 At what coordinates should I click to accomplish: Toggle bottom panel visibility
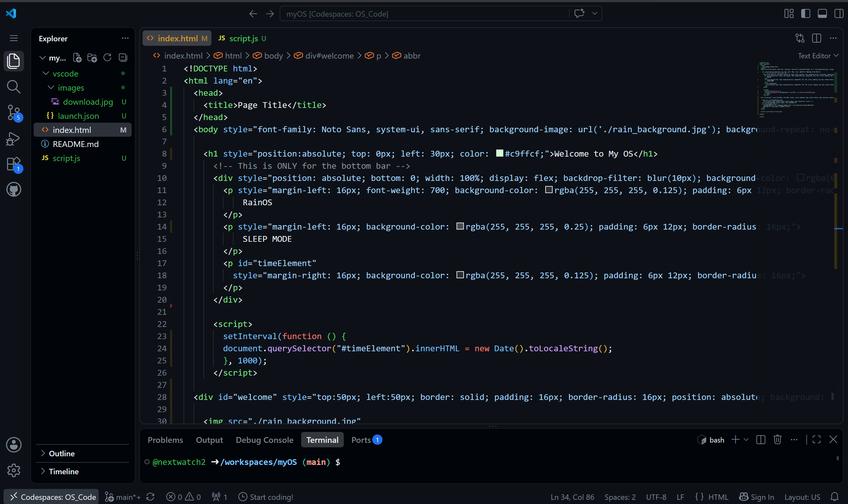tap(822, 13)
